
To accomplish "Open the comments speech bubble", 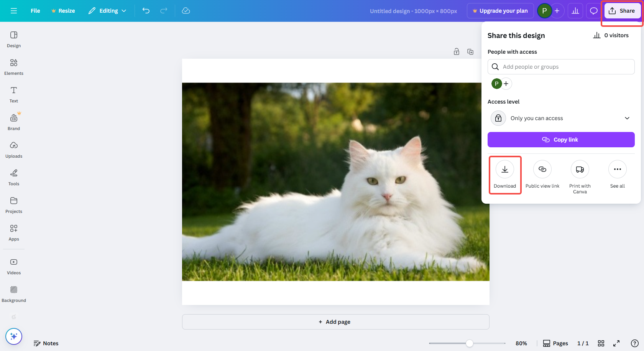I will click(x=594, y=11).
